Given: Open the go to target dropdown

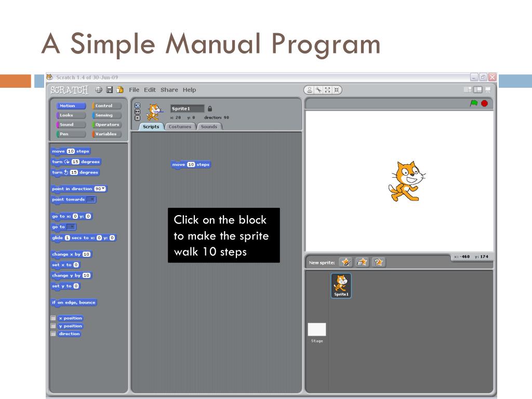Looking at the screenshot, I should click(71, 227).
